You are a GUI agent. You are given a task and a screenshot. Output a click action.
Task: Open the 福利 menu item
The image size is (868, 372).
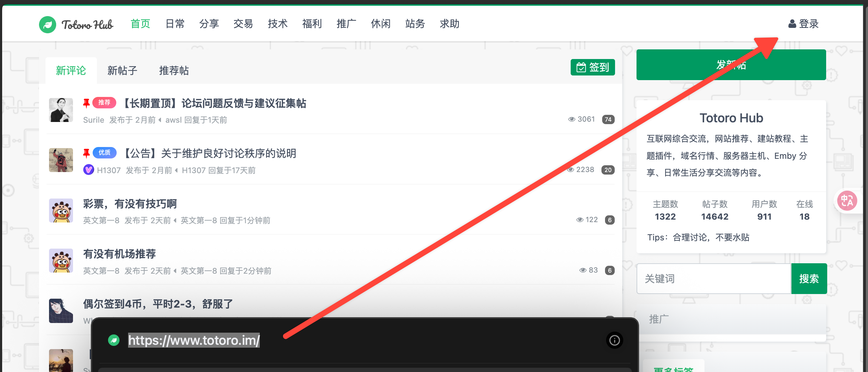tap(312, 24)
